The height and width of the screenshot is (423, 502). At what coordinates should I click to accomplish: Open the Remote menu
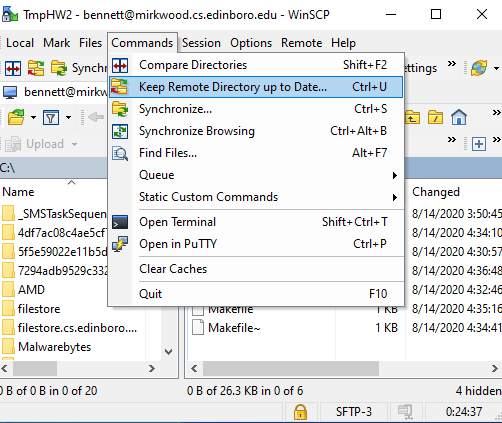pos(302,43)
